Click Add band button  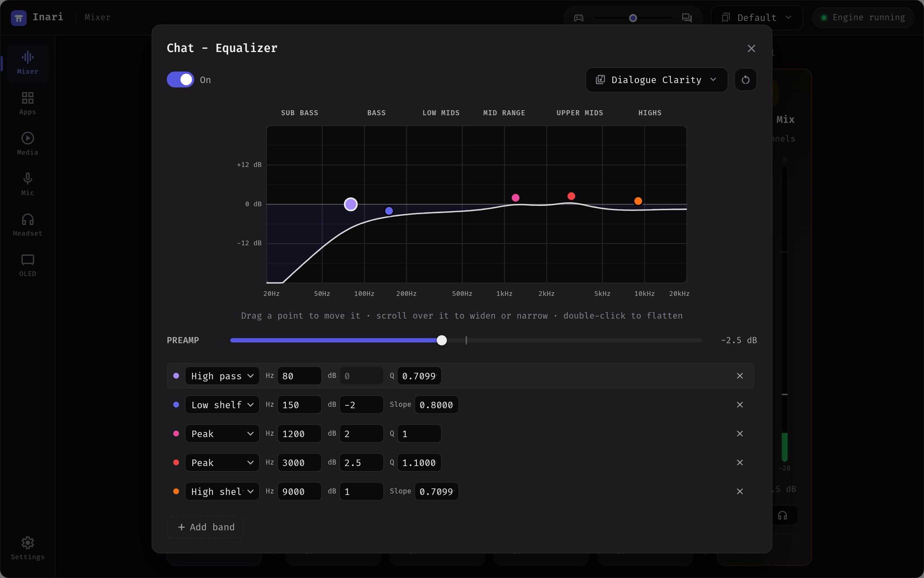[205, 527]
